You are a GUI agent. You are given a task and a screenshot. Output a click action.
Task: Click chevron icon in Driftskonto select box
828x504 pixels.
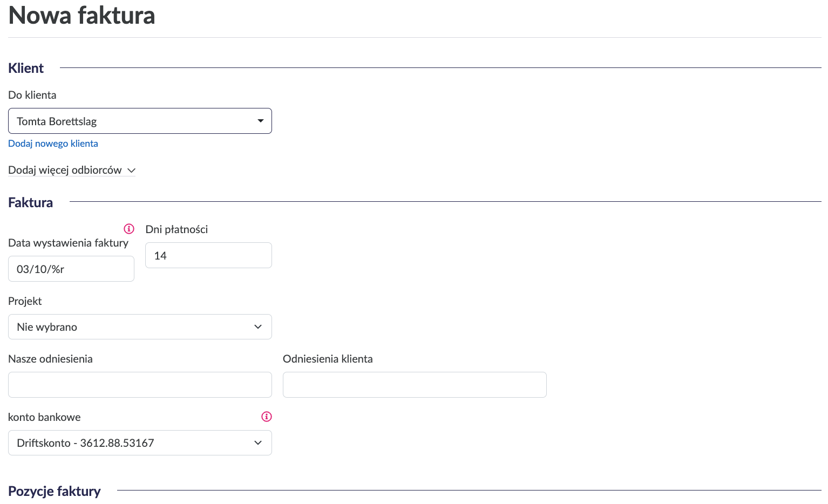pyautogui.click(x=258, y=443)
